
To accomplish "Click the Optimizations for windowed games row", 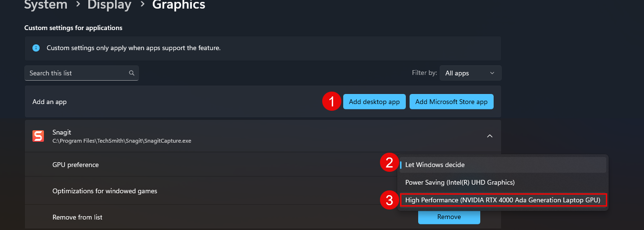I will 105,191.
